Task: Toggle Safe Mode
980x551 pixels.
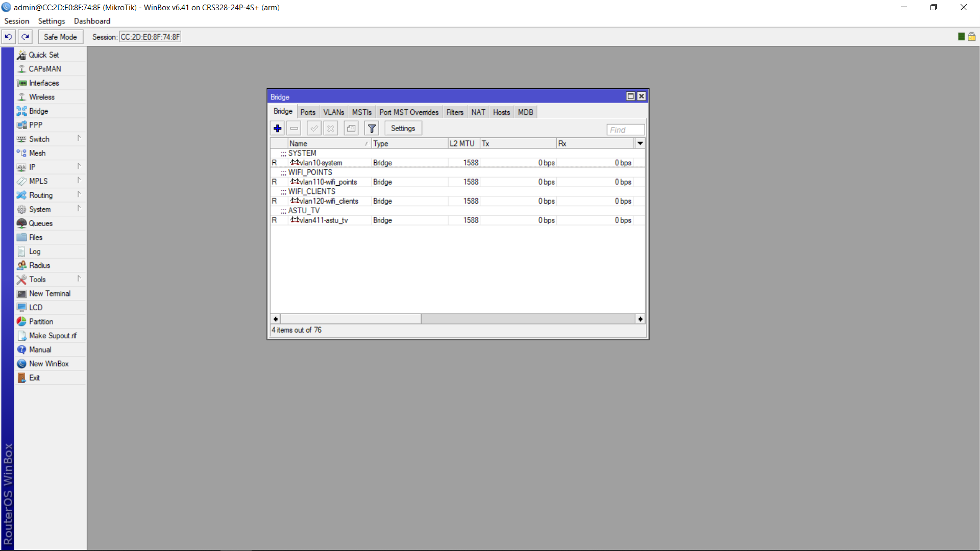Action: click(60, 37)
